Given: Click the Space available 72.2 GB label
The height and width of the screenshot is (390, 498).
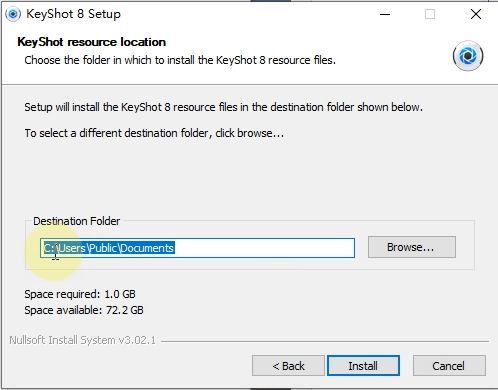Looking at the screenshot, I should tap(84, 310).
